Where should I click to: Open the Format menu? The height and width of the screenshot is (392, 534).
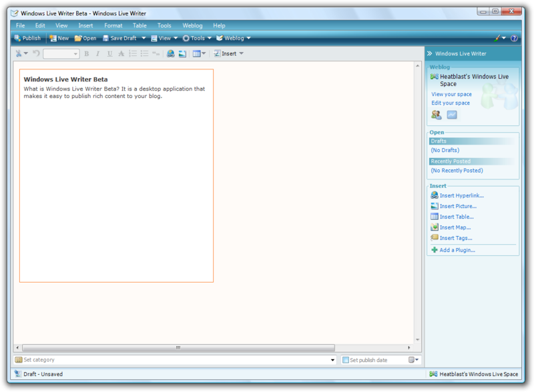click(113, 25)
